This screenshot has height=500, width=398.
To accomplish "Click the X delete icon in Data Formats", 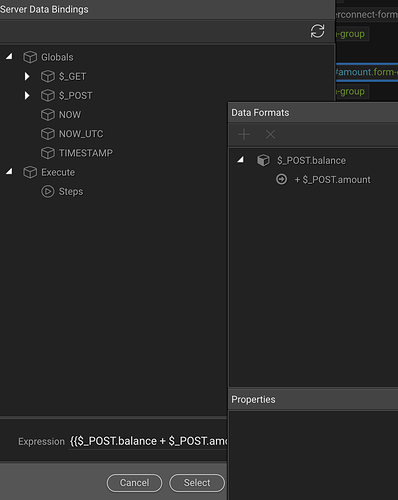I will click(x=270, y=134).
